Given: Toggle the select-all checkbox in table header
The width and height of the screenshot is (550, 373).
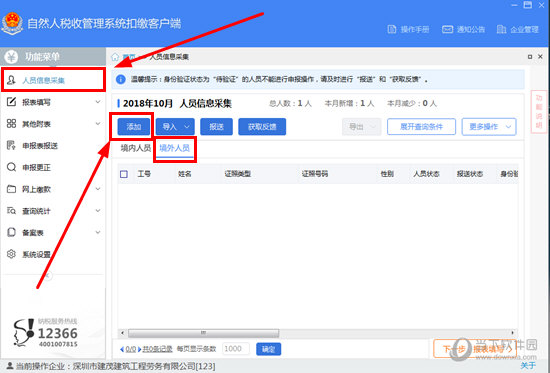Looking at the screenshot, I should point(124,174).
